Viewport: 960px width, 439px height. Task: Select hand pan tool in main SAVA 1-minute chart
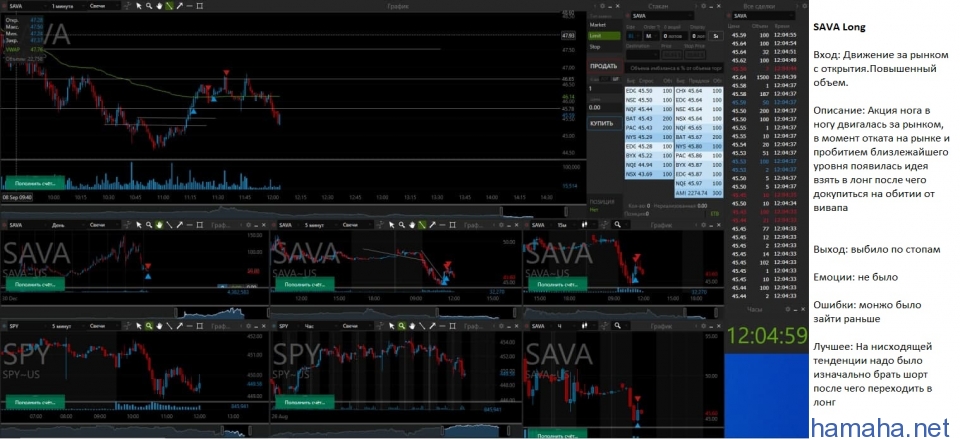[x=159, y=6]
